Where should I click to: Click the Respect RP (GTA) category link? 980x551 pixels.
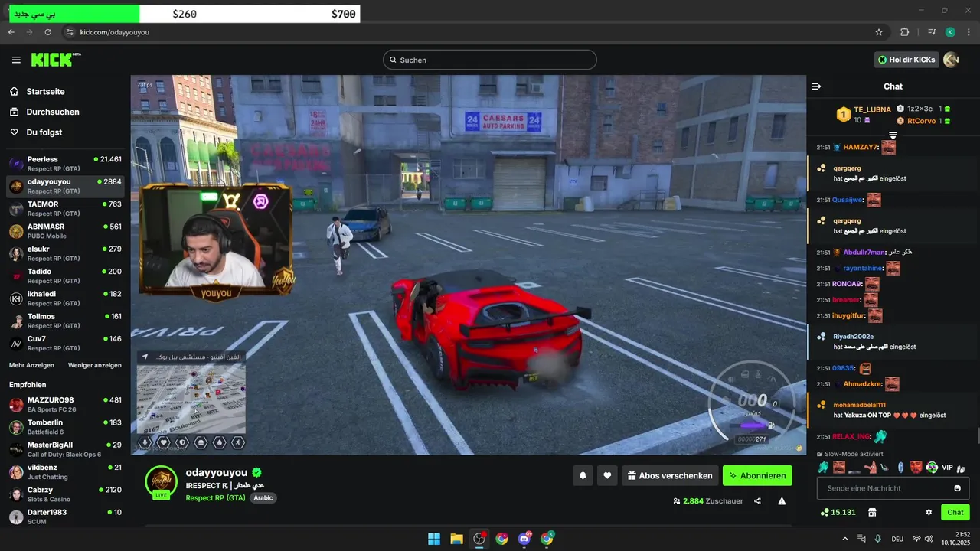[x=215, y=497]
